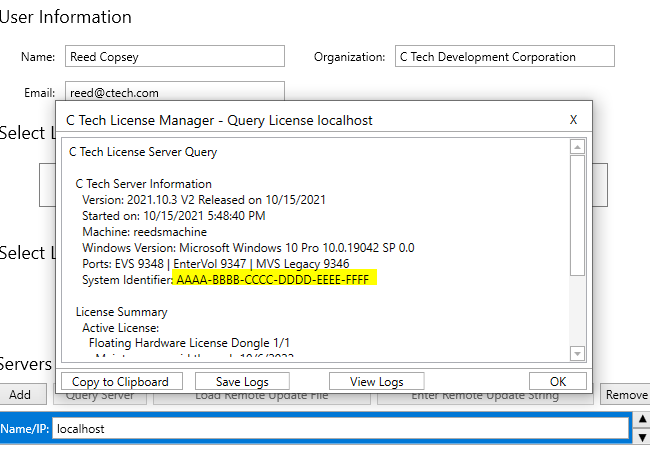
Task: Click the Remove server button
Action: click(626, 395)
